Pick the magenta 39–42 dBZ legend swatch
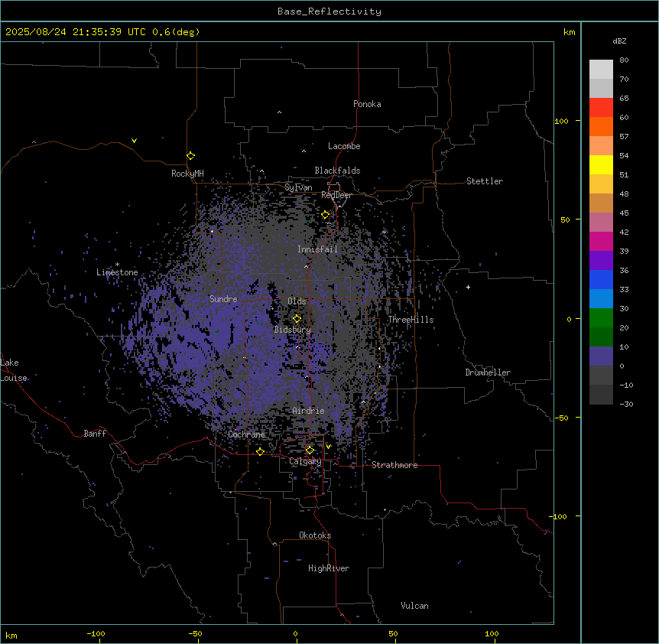659x644 pixels. coord(601,241)
